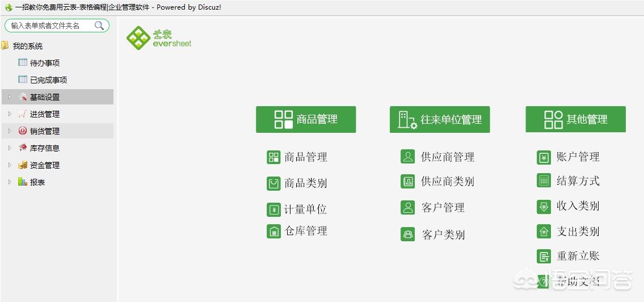Viewport: 644px width, 302px height.
Task: Open the 供应商类别 link
Action: [448, 182]
